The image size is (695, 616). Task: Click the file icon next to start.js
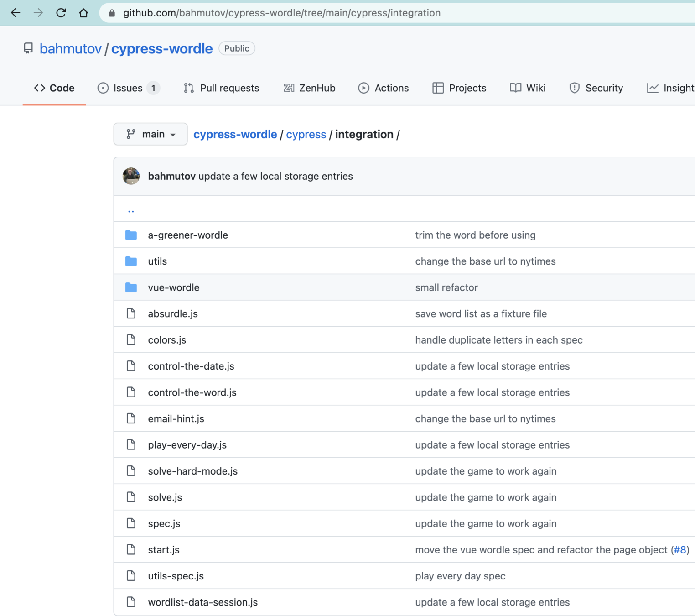point(131,550)
